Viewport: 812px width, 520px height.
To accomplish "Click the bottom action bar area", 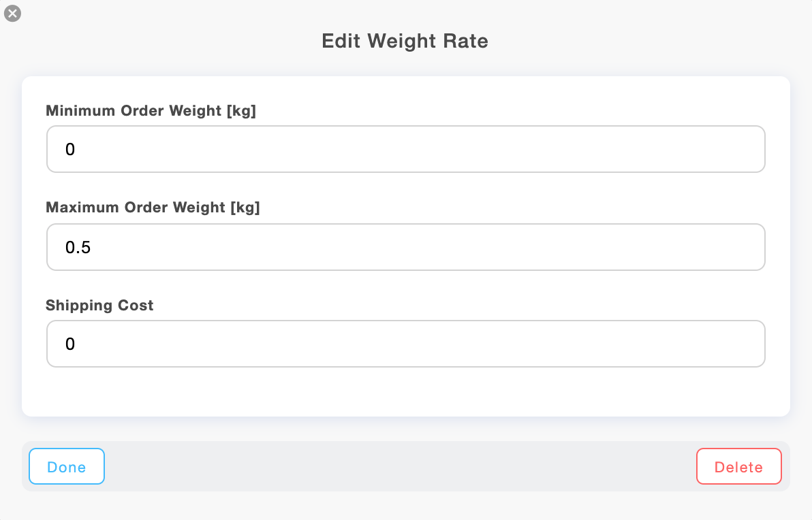I will coord(405,466).
